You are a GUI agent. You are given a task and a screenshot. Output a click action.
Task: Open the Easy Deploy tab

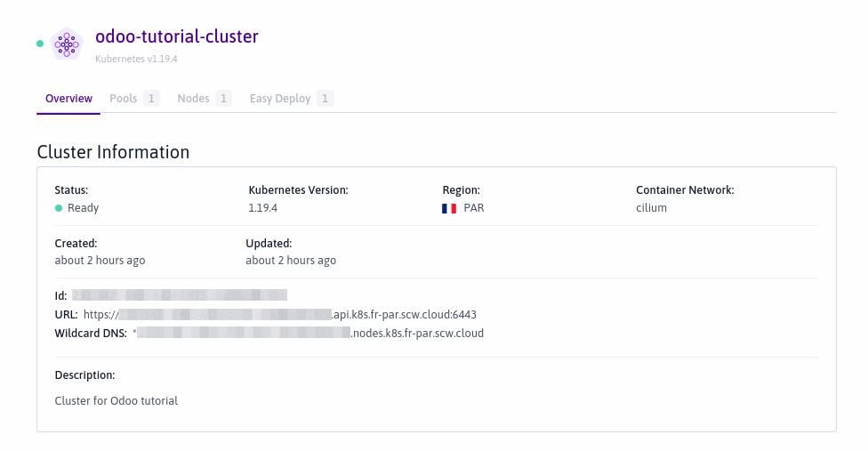(280, 99)
